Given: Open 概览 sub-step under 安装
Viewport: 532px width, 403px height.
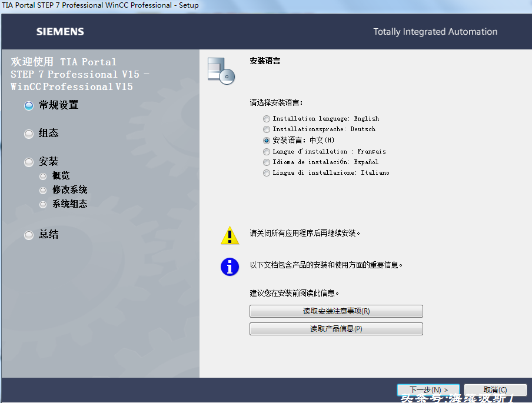Looking at the screenshot, I should point(61,176).
